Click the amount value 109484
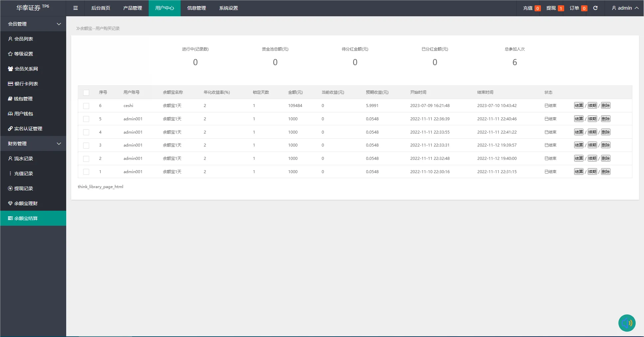The width and height of the screenshot is (644, 337). pos(295,106)
